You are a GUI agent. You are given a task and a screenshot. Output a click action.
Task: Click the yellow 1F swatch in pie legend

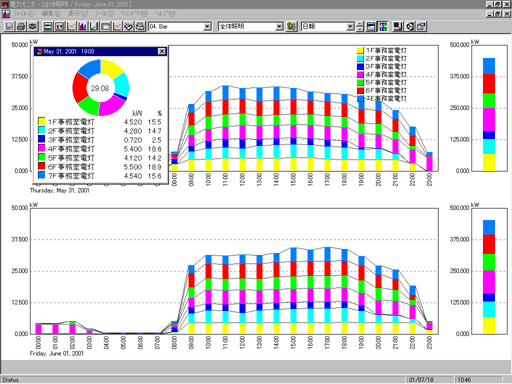point(41,121)
